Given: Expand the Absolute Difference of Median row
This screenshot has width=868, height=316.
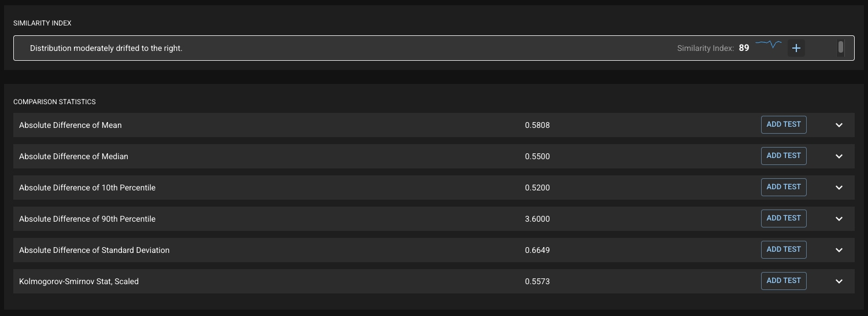Looking at the screenshot, I should click(x=839, y=156).
